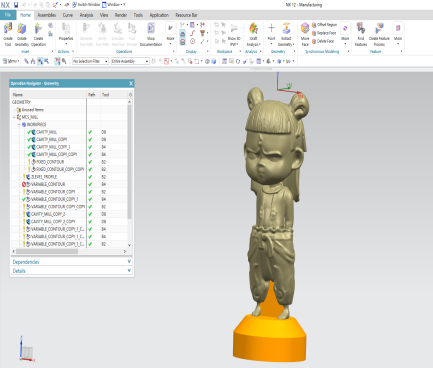Select the ZLEVEL_PROFILE operation
The height and width of the screenshot is (368, 433).
44,177
